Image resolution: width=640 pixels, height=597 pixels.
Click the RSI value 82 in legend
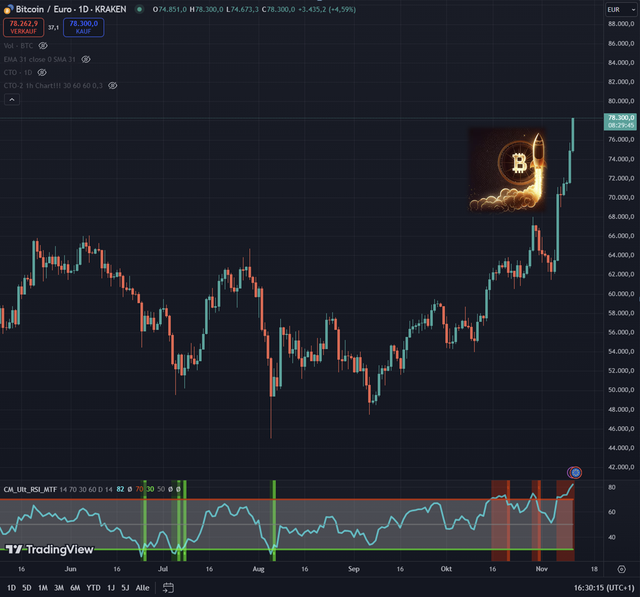tap(120, 489)
